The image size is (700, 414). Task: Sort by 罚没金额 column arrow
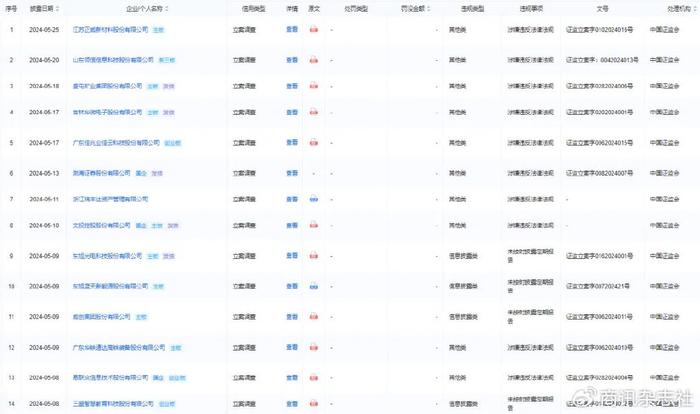point(428,8)
